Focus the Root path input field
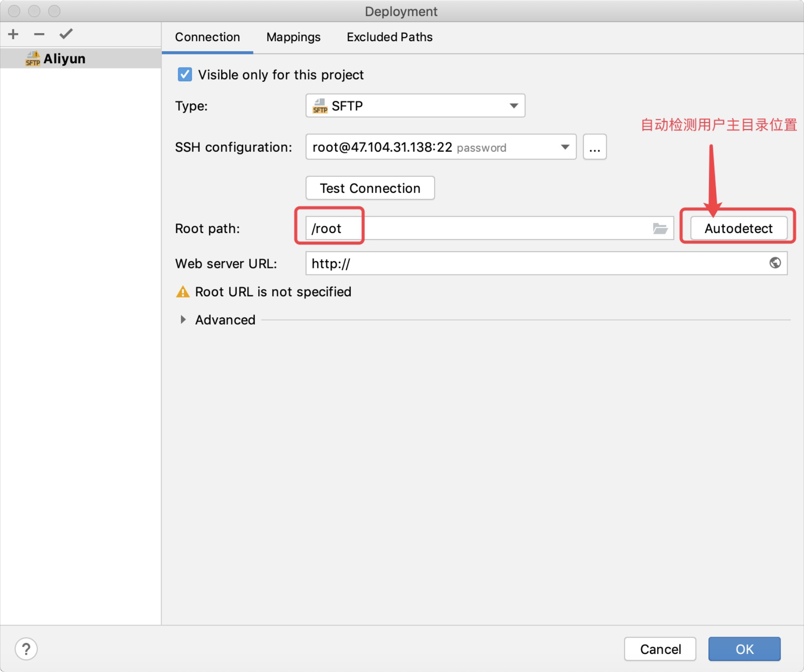The image size is (804, 672). (x=490, y=228)
